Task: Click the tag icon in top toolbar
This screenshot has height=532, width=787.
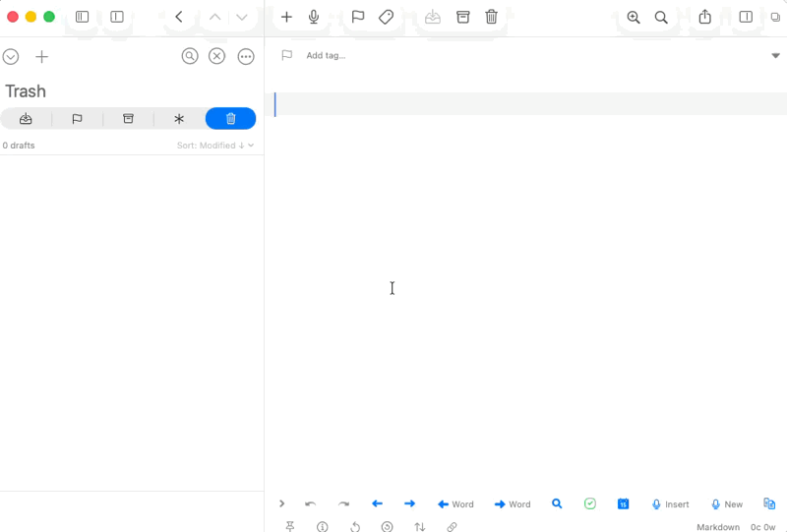Action: pos(387,17)
